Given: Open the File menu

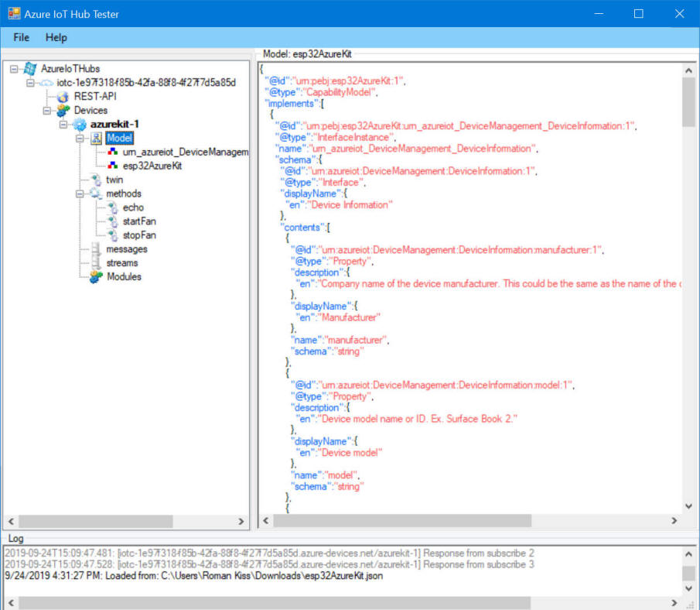Looking at the screenshot, I should [x=22, y=37].
